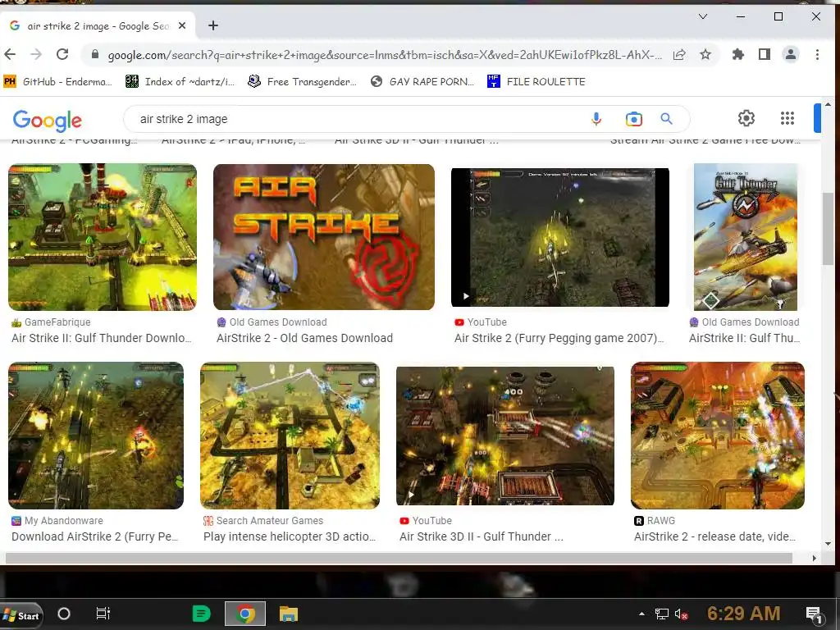The image size is (840, 630).
Task: Click the scroll down arrow of page scrollbar
Action: tap(829, 544)
